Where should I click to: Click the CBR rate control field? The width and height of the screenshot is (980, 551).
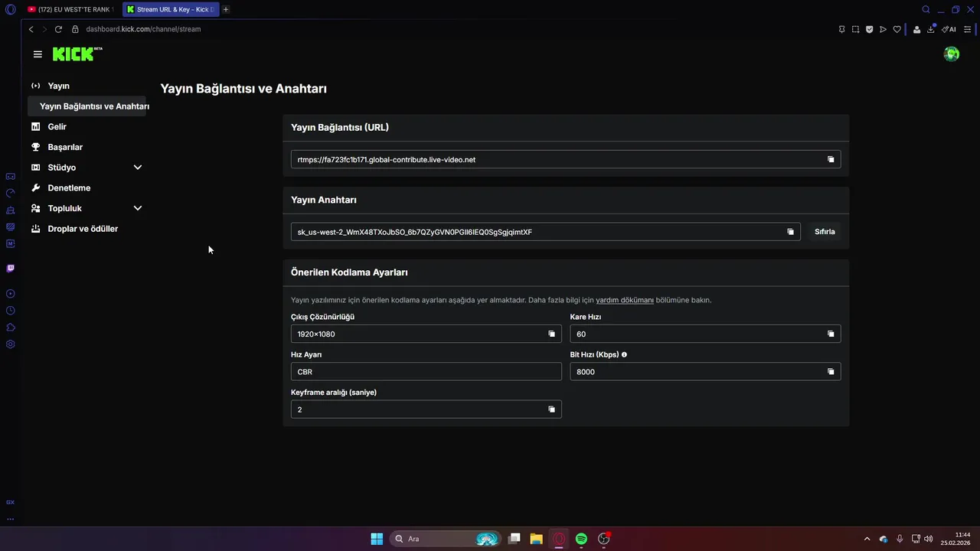[x=426, y=371]
